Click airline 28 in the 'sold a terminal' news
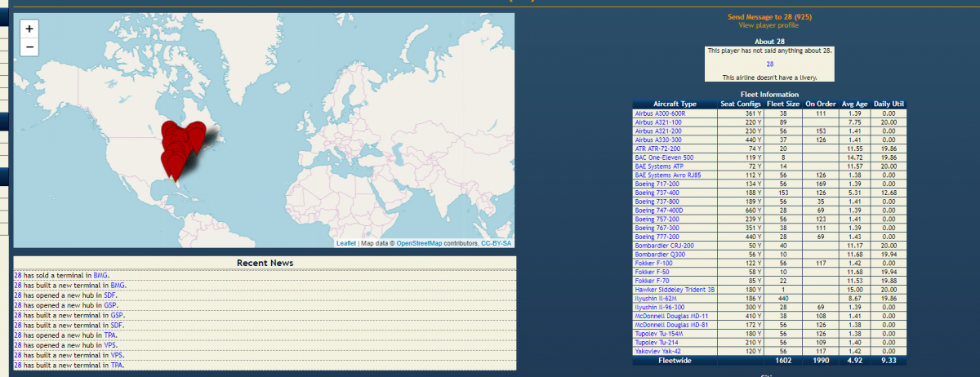 18,276
